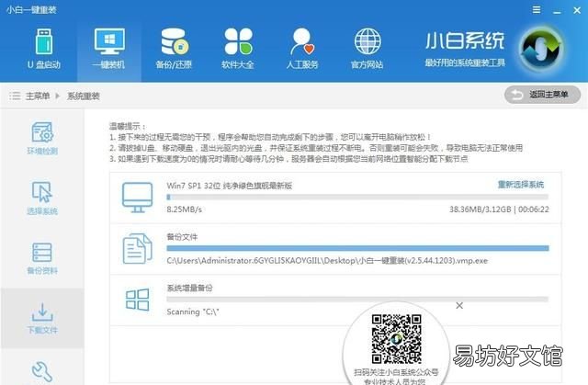Click the QR code image
The image size is (588, 385).
coord(396,339)
